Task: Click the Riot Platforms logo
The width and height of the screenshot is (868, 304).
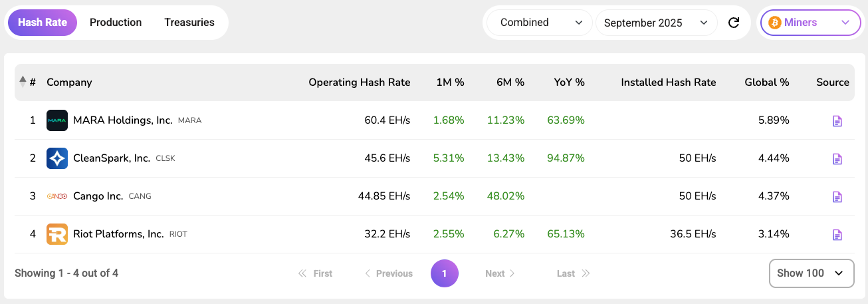Action: 57,234
